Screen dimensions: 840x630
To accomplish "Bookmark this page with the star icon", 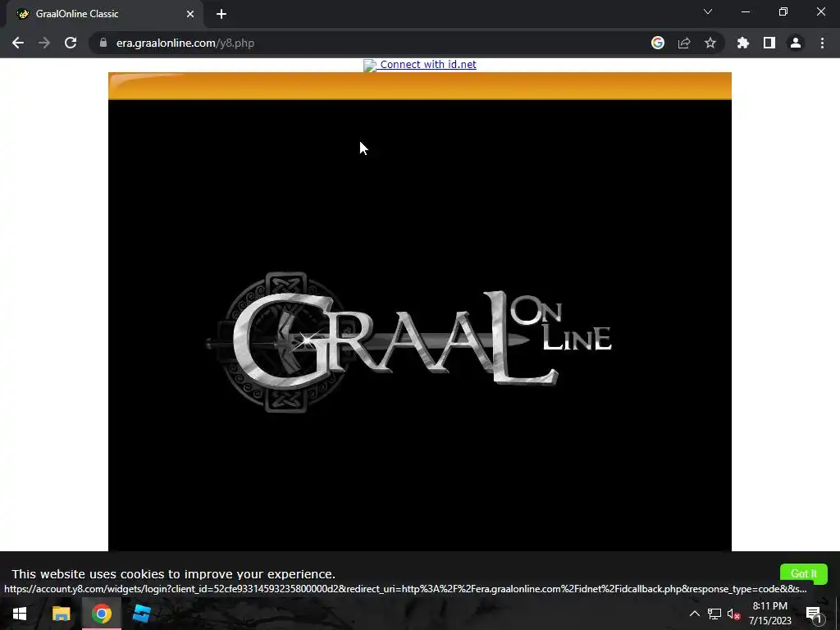I will pos(710,43).
